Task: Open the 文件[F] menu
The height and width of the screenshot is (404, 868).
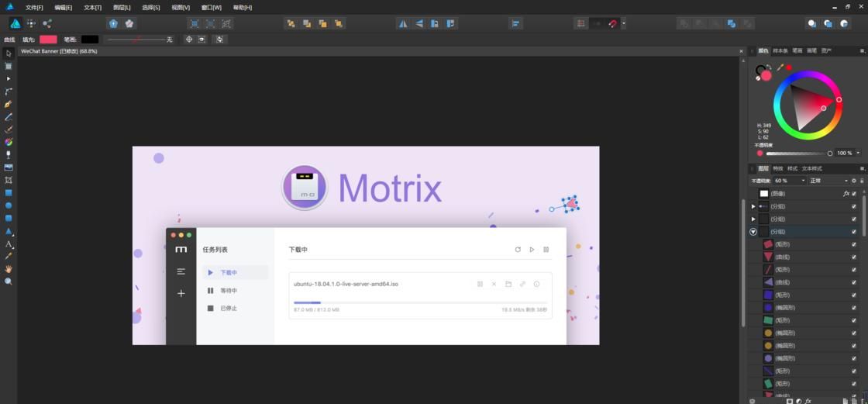Action: coord(34,8)
